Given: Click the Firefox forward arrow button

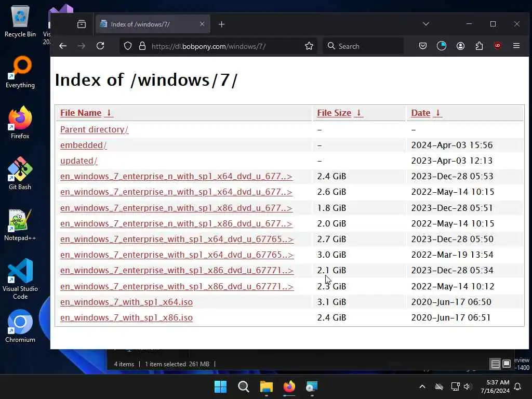Looking at the screenshot, I should tap(82, 46).
